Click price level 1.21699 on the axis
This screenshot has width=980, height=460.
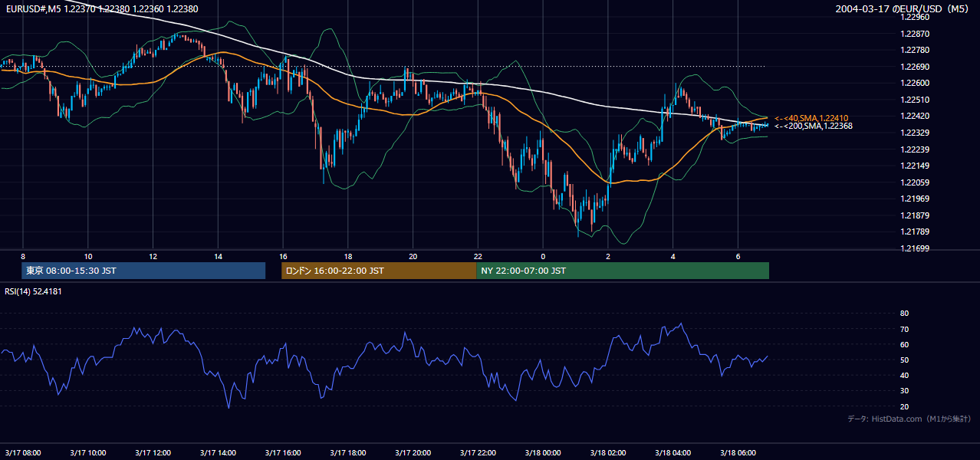click(915, 248)
